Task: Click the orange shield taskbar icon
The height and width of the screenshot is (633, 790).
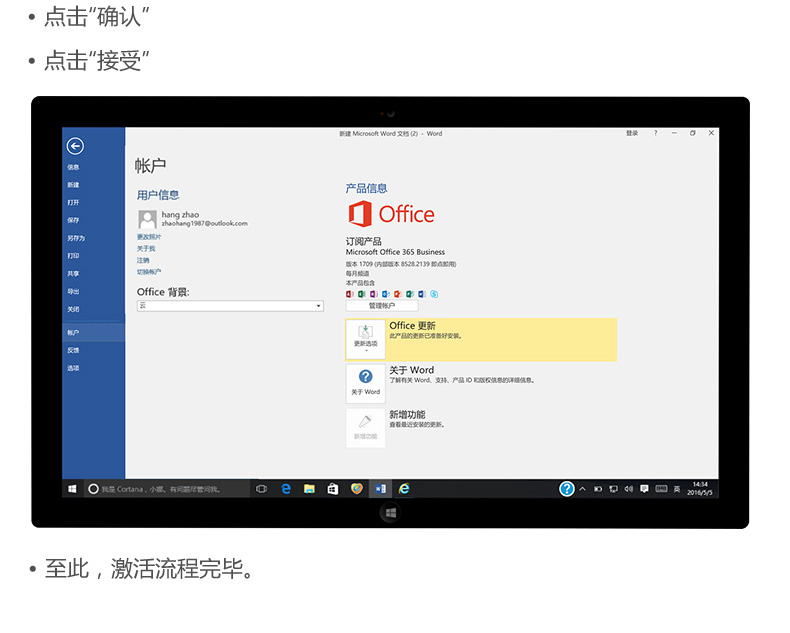Action: pos(357,489)
